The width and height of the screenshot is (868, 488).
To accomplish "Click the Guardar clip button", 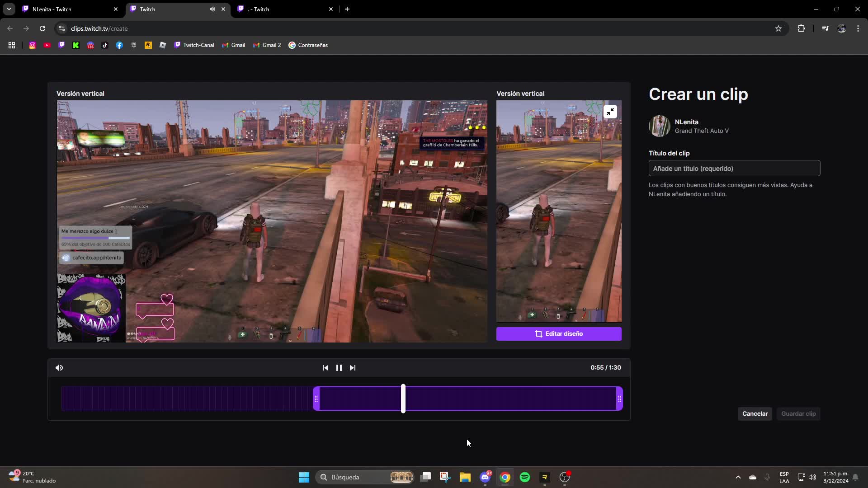I will 798,413.
